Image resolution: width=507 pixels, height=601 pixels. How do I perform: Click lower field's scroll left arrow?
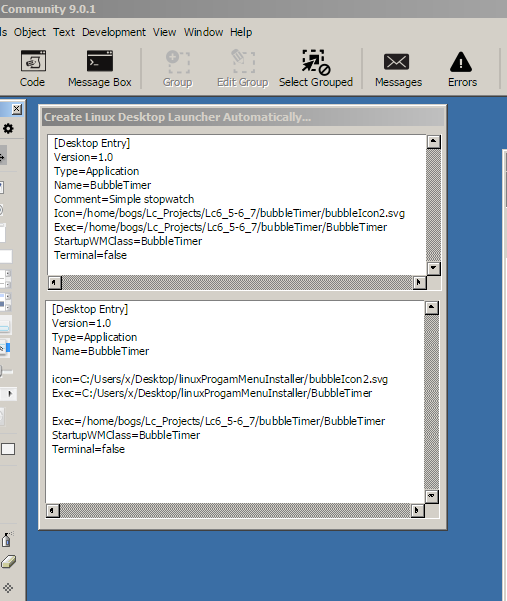click(53, 511)
